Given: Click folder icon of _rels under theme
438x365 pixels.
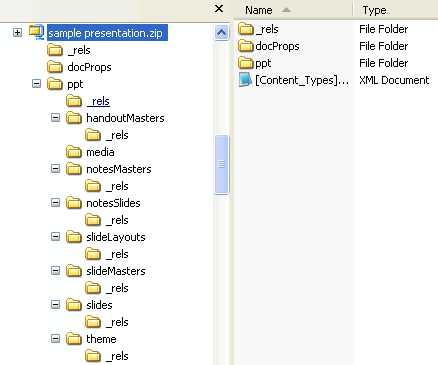Looking at the screenshot, I should pos(93,356).
